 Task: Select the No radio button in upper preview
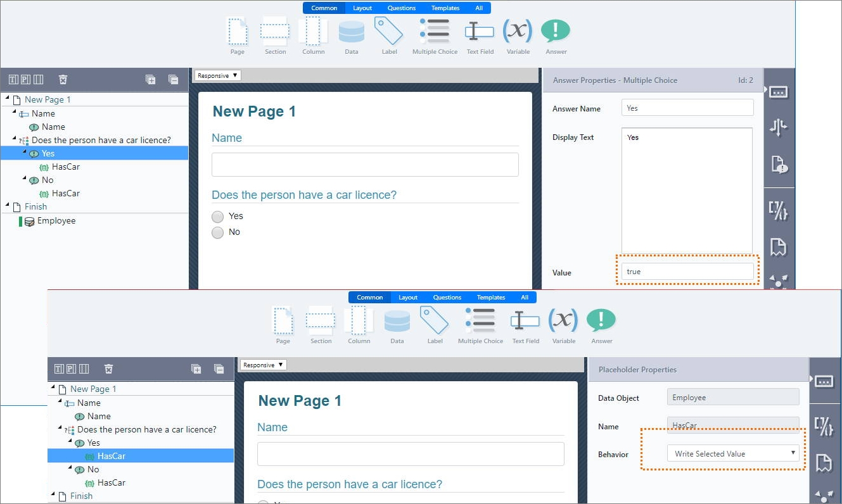pos(218,232)
